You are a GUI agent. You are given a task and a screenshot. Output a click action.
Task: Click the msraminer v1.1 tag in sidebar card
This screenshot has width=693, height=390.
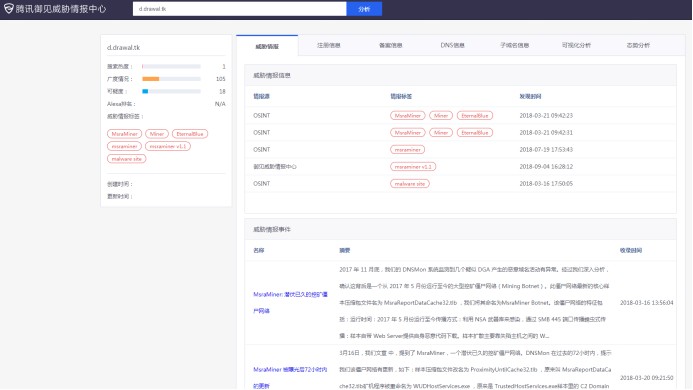pos(168,146)
